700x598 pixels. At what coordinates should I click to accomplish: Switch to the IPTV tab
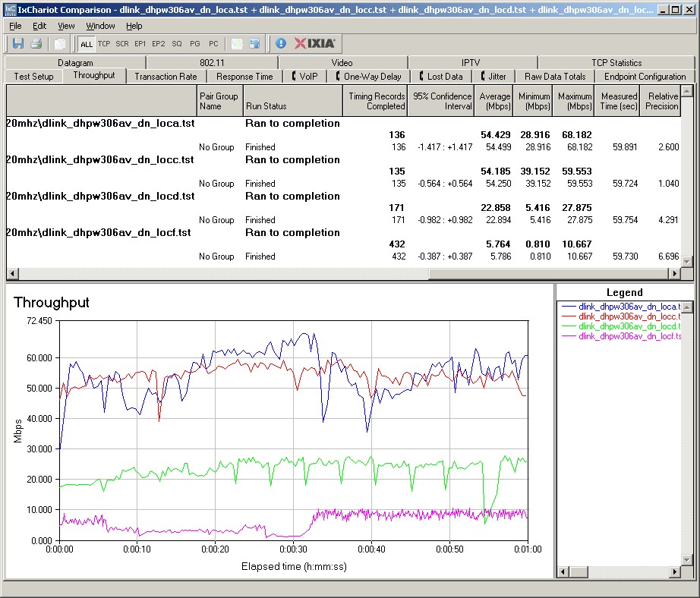point(471,62)
